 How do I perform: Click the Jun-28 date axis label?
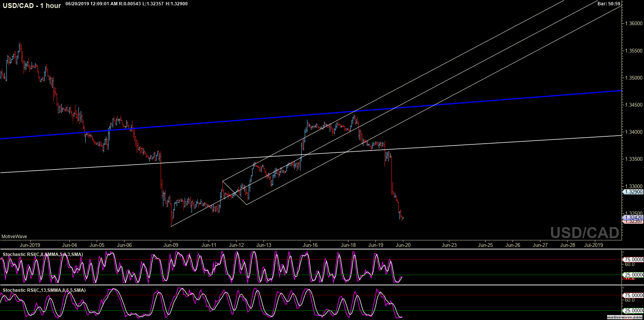[x=567, y=245]
